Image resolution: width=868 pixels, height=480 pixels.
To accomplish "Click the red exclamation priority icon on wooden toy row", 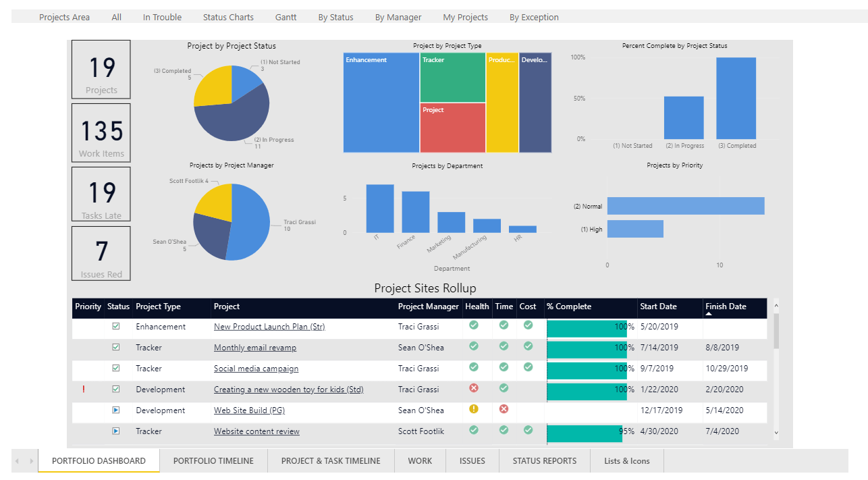I will pyautogui.click(x=84, y=389).
